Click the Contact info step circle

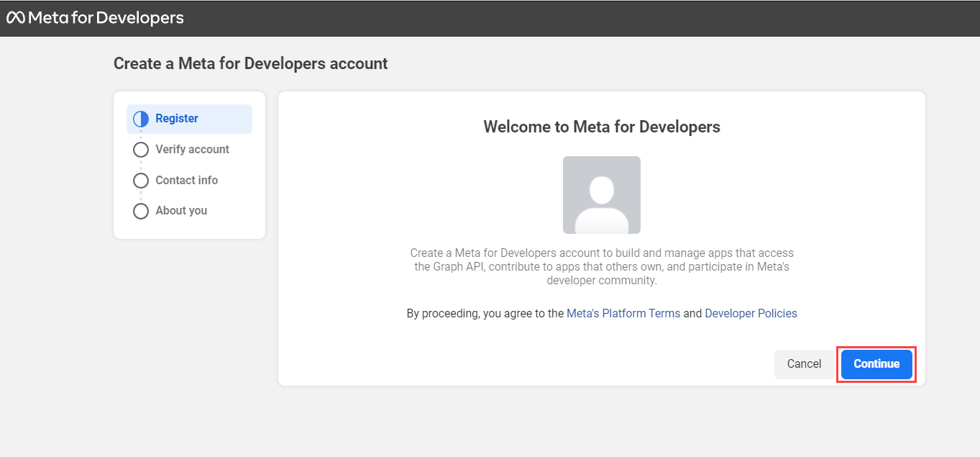click(140, 180)
